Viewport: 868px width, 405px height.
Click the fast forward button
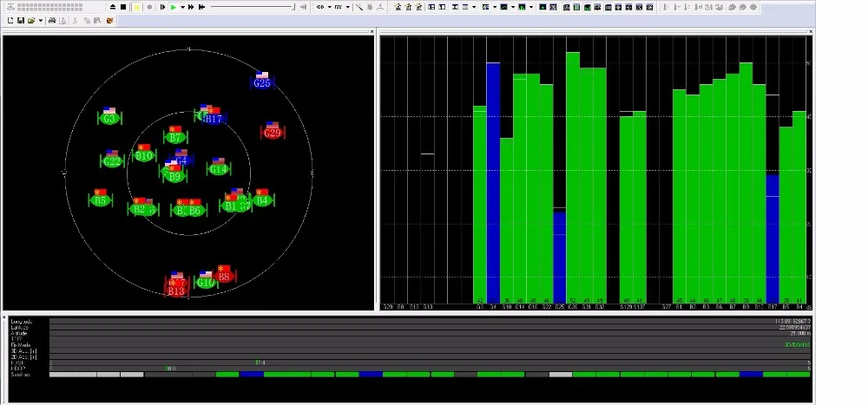pos(191,7)
